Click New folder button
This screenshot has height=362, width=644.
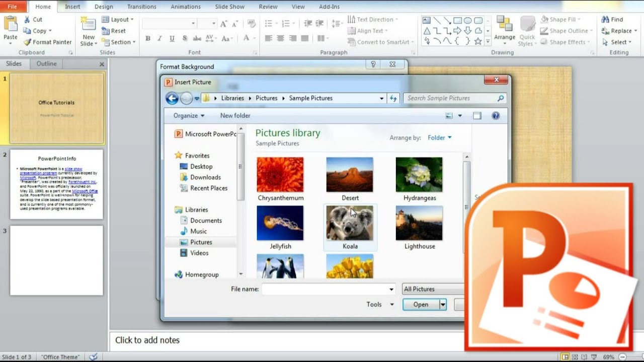(x=235, y=116)
